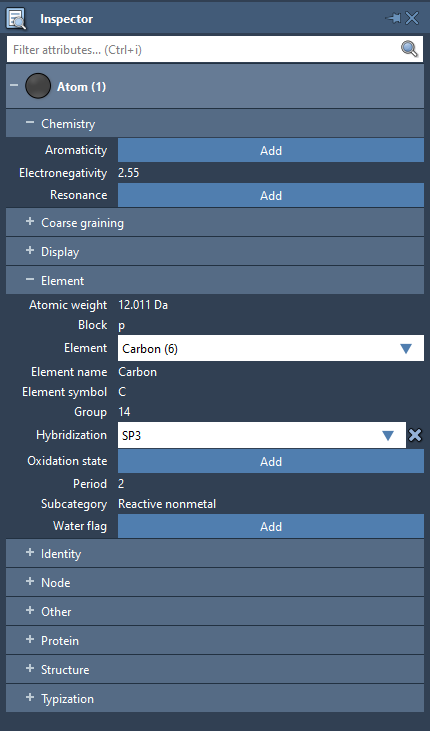
Task: Collapse the Element section
Action: click(30, 279)
